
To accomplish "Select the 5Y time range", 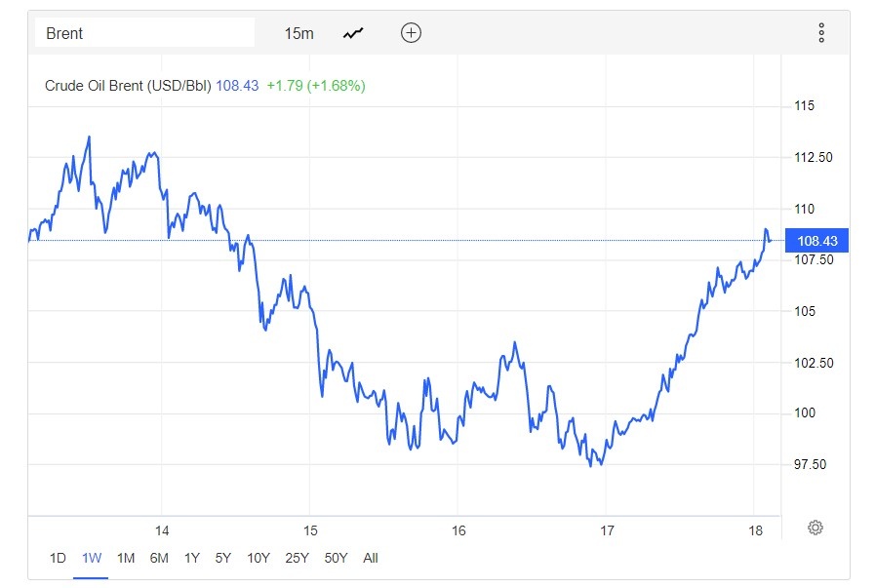I will pos(223,558).
